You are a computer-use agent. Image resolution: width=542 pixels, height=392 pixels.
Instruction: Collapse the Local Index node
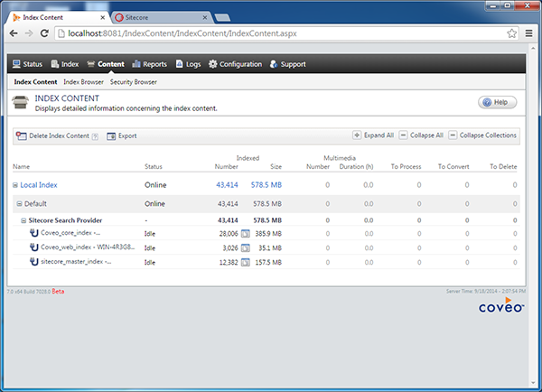pos(15,185)
